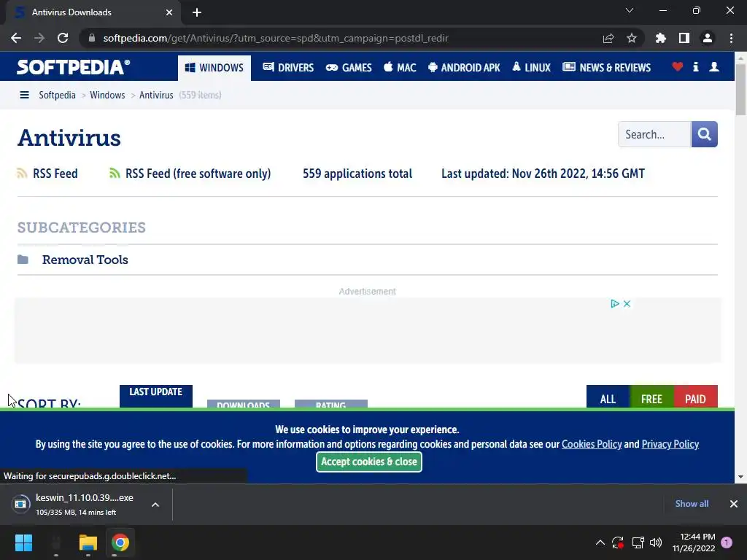Open the Softpedia info icon

click(696, 66)
